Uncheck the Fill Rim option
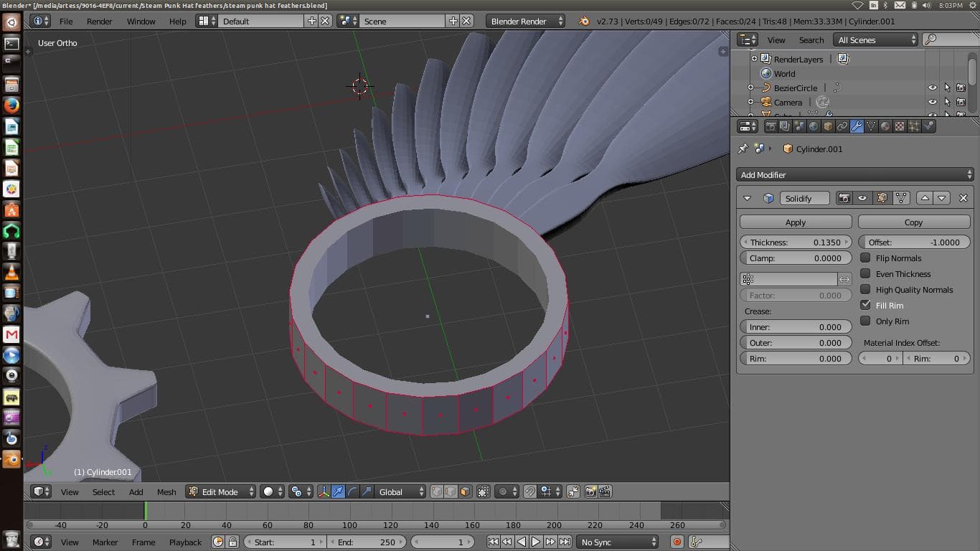The height and width of the screenshot is (551, 980). tap(865, 306)
